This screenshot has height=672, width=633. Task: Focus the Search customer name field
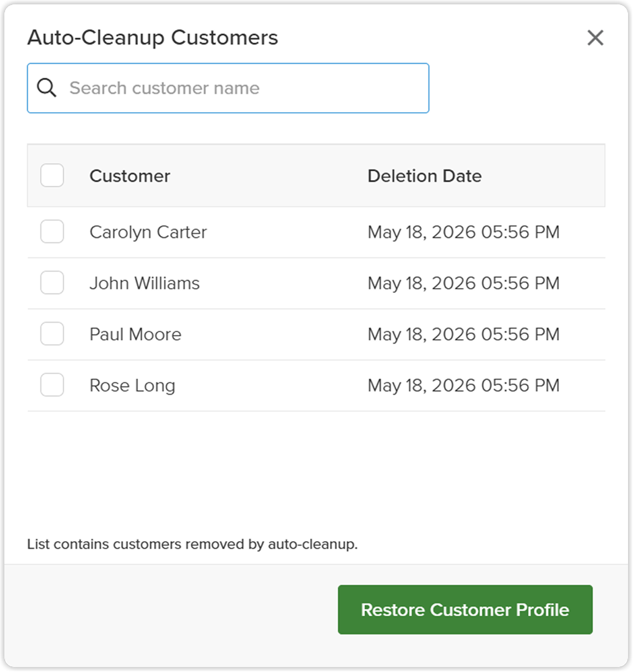point(228,89)
